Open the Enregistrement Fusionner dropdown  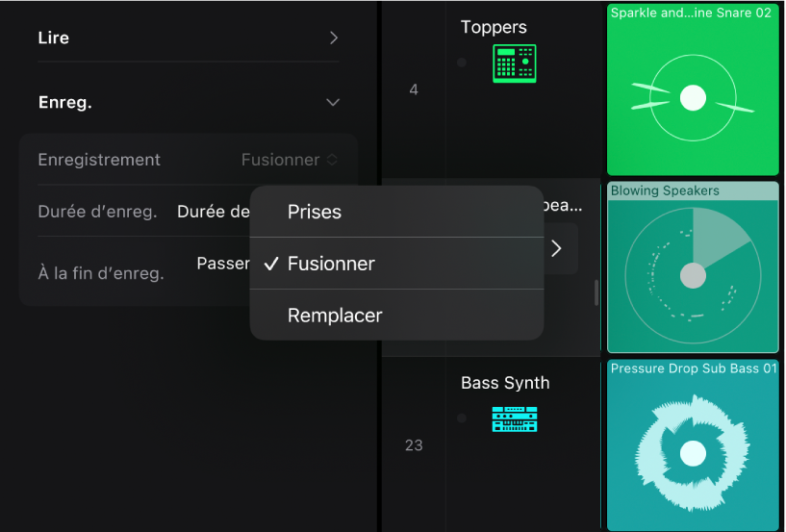click(x=290, y=160)
